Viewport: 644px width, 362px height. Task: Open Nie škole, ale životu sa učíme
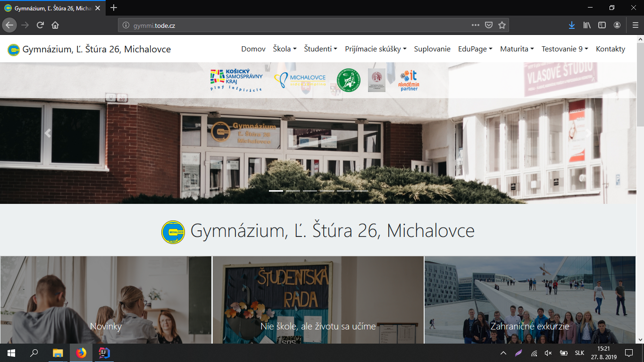click(318, 300)
